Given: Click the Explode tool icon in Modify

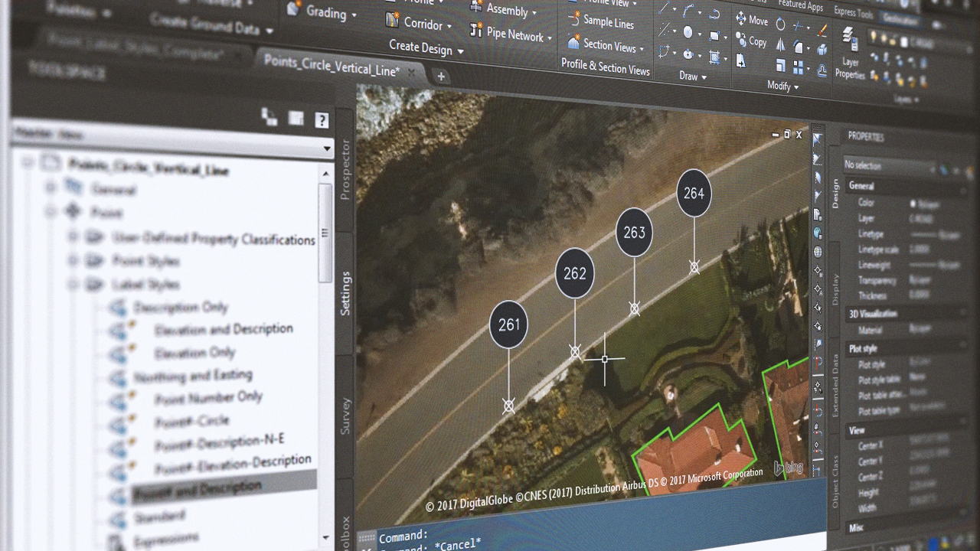Looking at the screenshot, I should 822,51.
